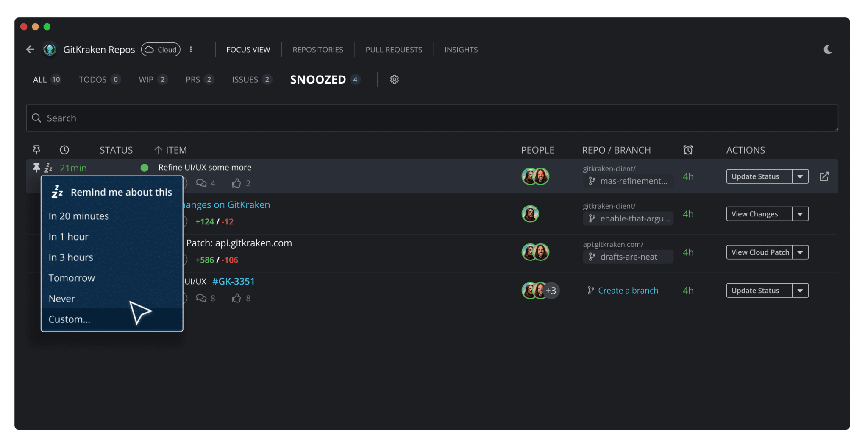The image size is (868, 445).
Task: Open Refine UI/UX item externally
Action: (824, 176)
